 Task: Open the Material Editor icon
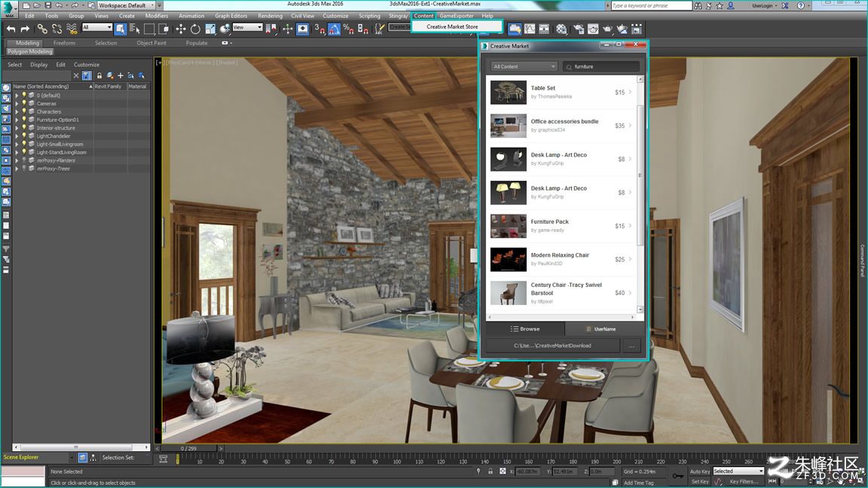coord(562,29)
